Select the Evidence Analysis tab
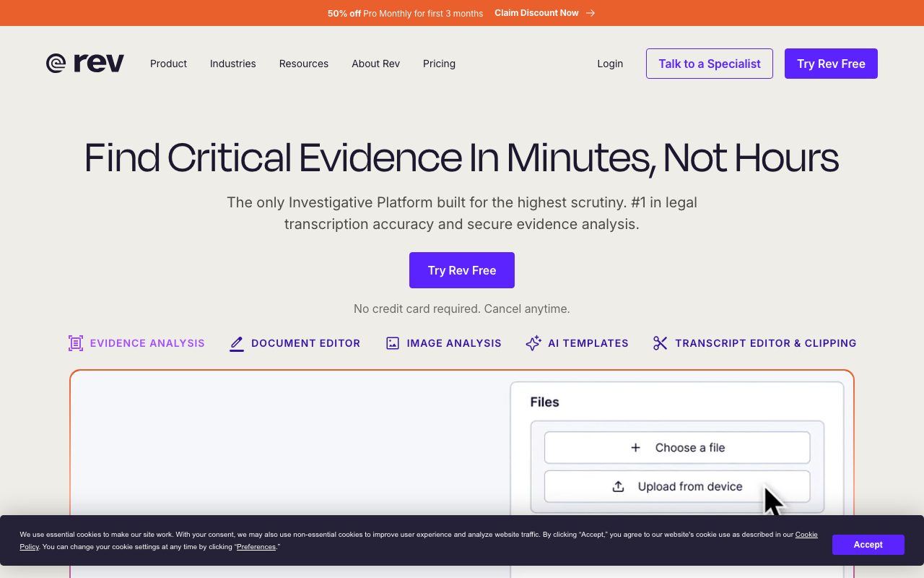The image size is (924, 578). (136, 343)
